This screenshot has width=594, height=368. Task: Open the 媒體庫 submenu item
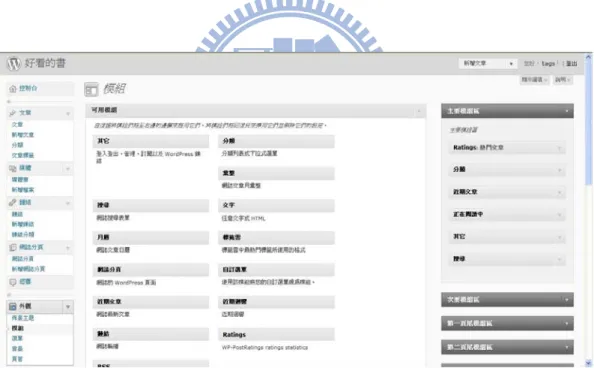[20, 180]
